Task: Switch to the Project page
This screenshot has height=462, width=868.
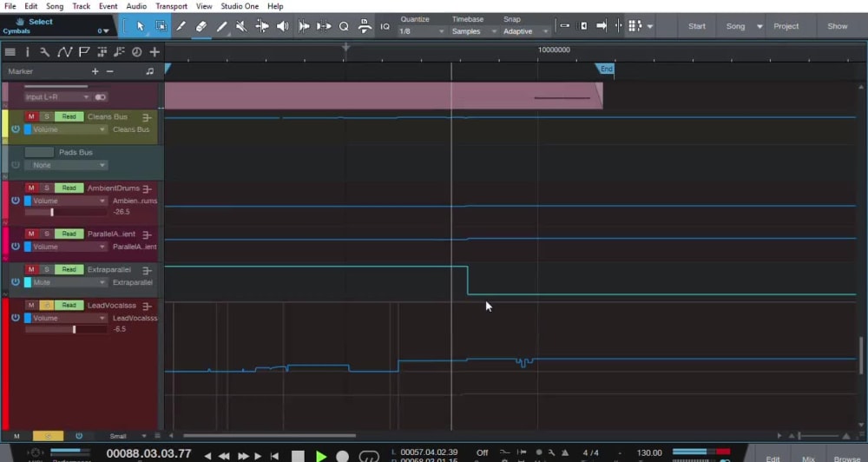Action: pyautogui.click(x=786, y=26)
